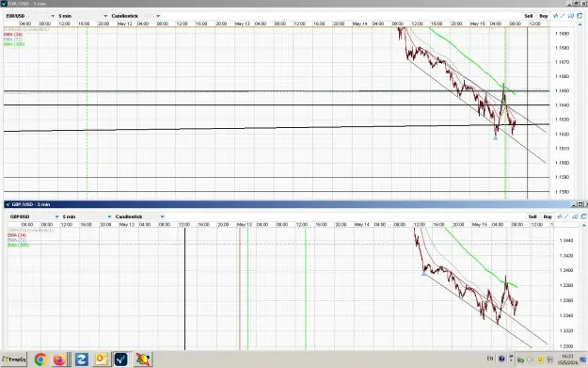Switch to the trading platform taskbar icon

pos(120,360)
